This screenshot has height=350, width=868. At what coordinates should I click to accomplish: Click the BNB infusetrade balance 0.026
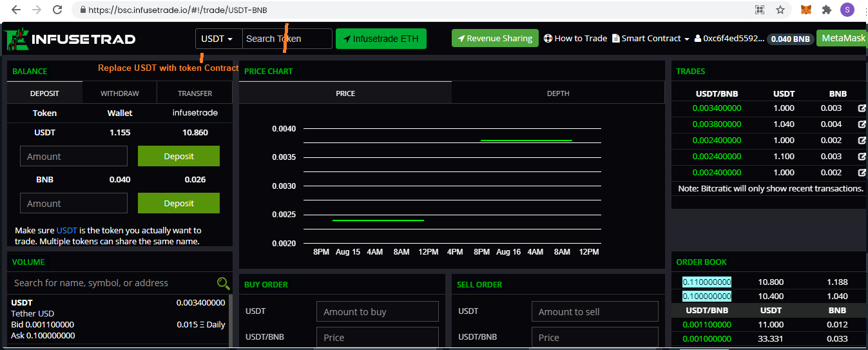pyautogui.click(x=195, y=179)
